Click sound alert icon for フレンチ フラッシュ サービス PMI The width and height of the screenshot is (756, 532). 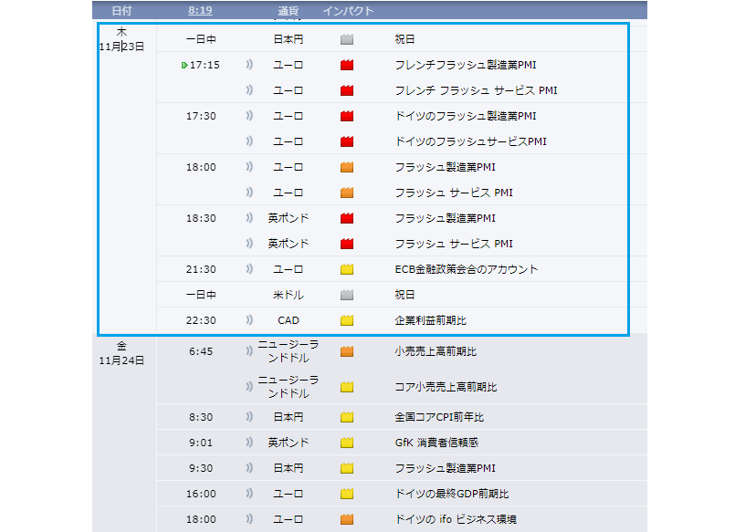pyautogui.click(x=249, y=90)
